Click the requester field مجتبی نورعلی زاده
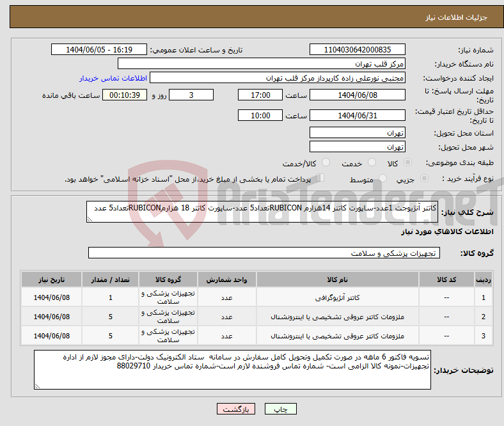This screenshot has height=426, width=504. click(278, 78)
